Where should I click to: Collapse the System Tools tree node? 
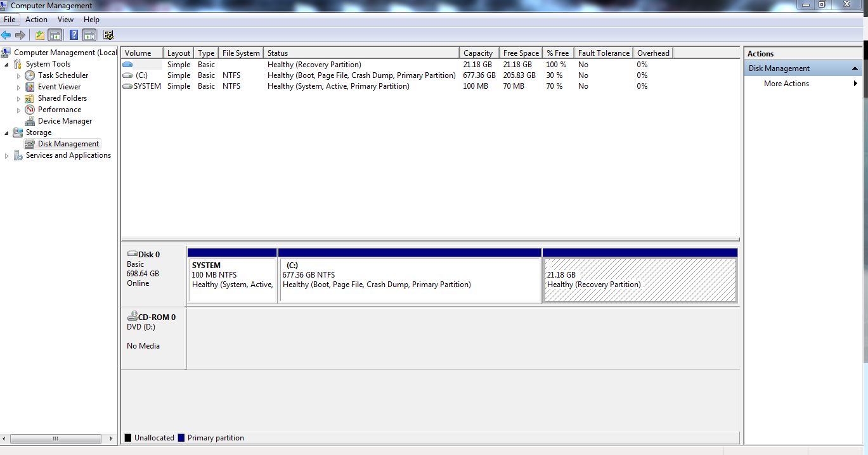pos(7,65)
